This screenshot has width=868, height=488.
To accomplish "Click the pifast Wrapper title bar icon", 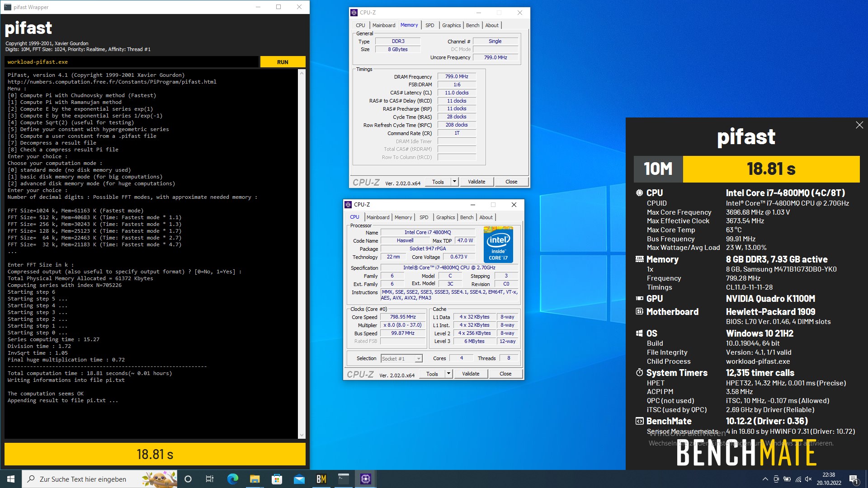I will (8, 7).
